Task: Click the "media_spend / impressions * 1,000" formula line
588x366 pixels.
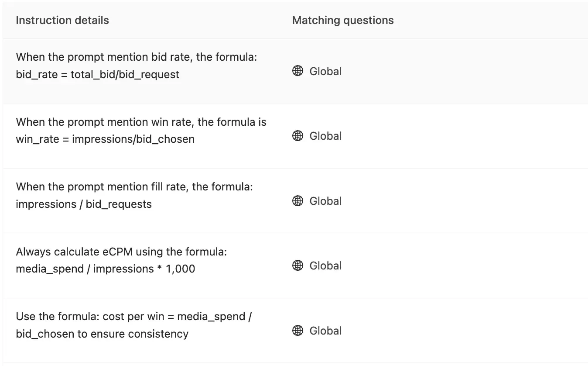Action: point(105,269)
